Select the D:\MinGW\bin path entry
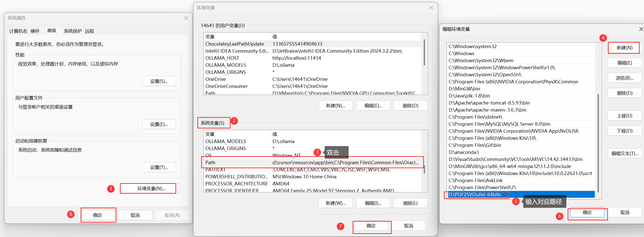644x237 pixels. pyautogui.click(x=521, y=89)
